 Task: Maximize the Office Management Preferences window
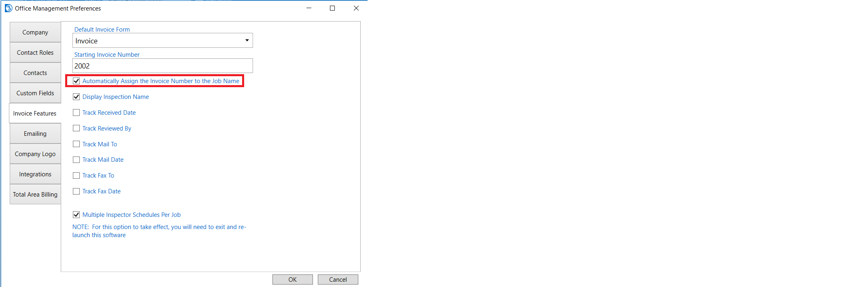332,8
